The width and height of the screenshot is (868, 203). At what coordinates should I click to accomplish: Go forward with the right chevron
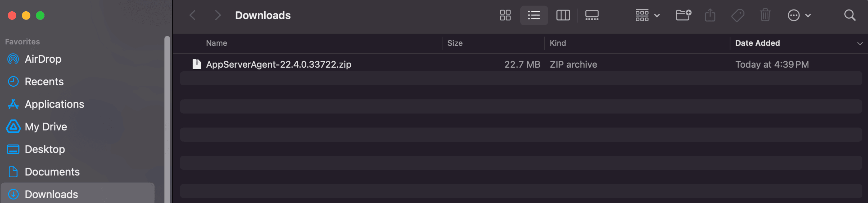218,15
